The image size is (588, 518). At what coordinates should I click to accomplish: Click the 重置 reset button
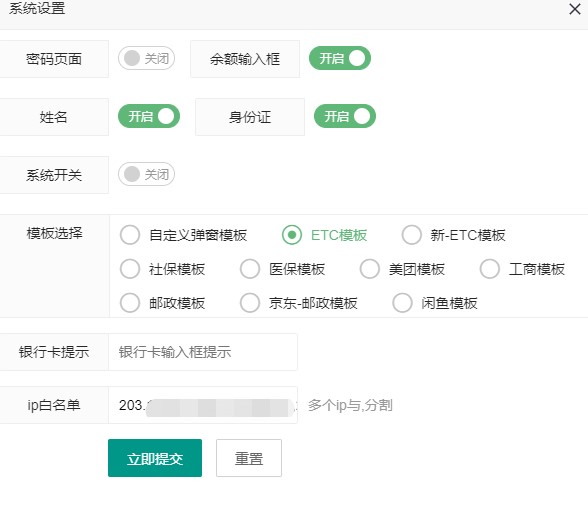pyautogui.click(x=249, y=458)
